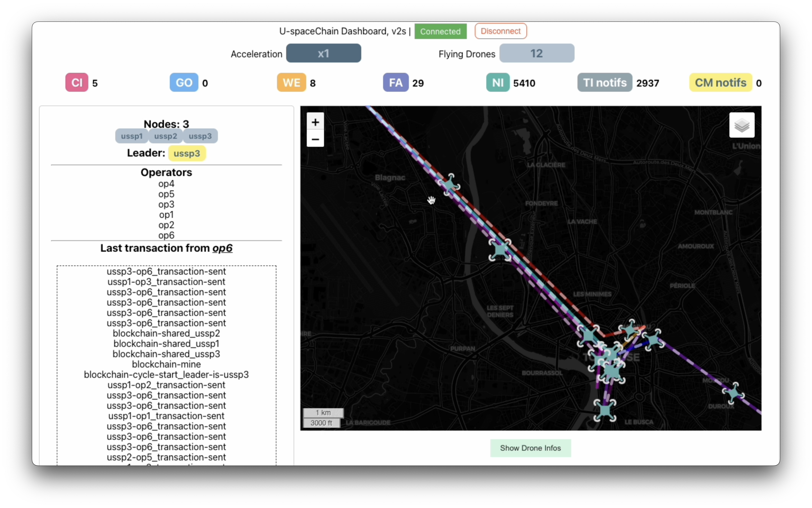Screen dimensions: 812x508
Task: Expand the Operators list
Action: 166,172
